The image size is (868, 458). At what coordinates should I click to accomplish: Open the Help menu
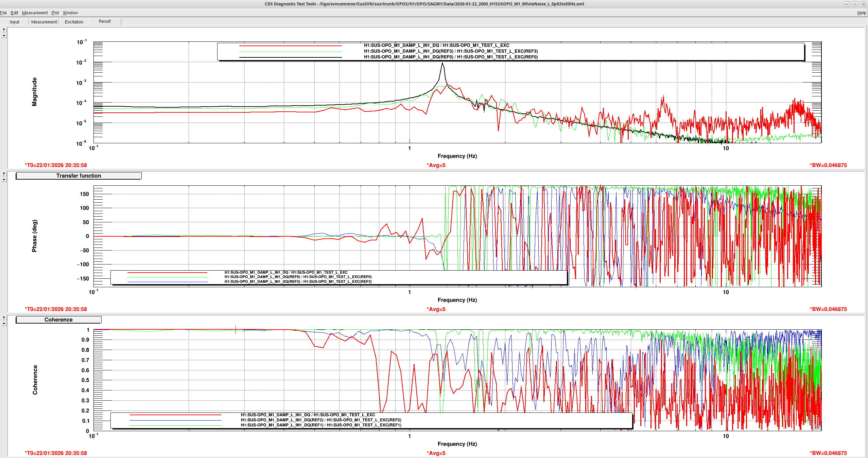861,13
